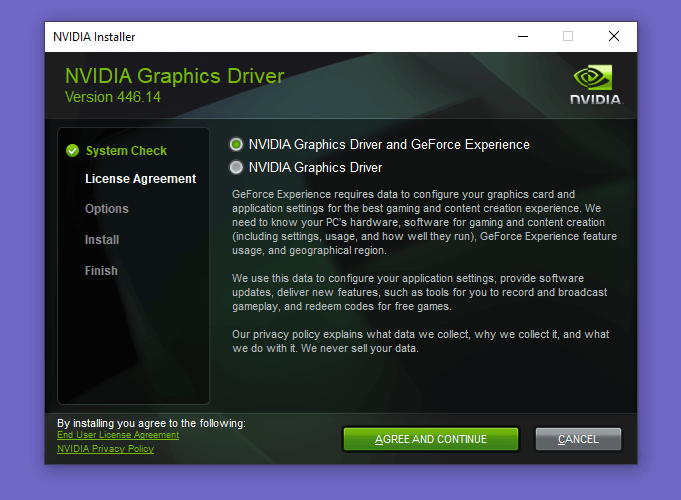681x500 pixels.
Task: Minimize the NVIDIA Installer window
Action: click(523, 36)
